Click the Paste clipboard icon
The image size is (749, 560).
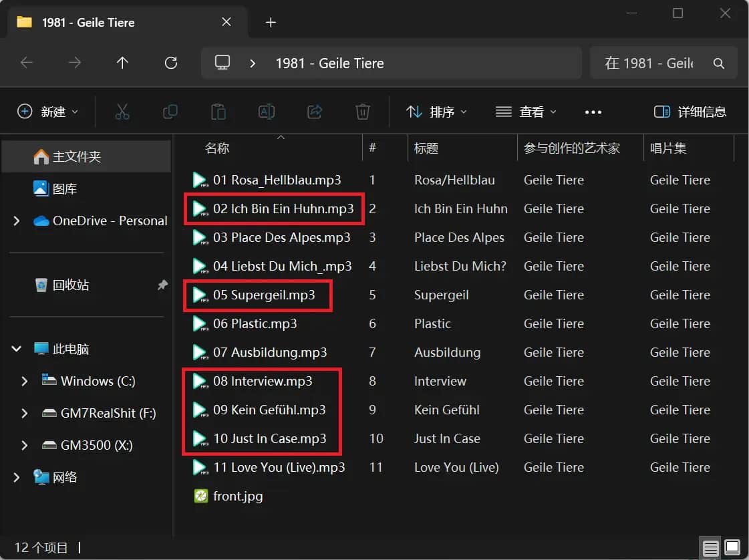(x=218, y=112)
